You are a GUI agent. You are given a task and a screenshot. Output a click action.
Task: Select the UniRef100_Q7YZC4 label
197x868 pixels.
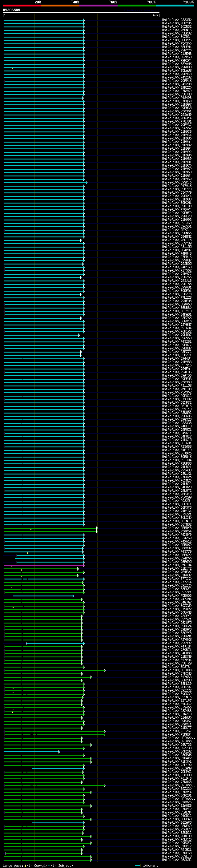pos(177,582)
